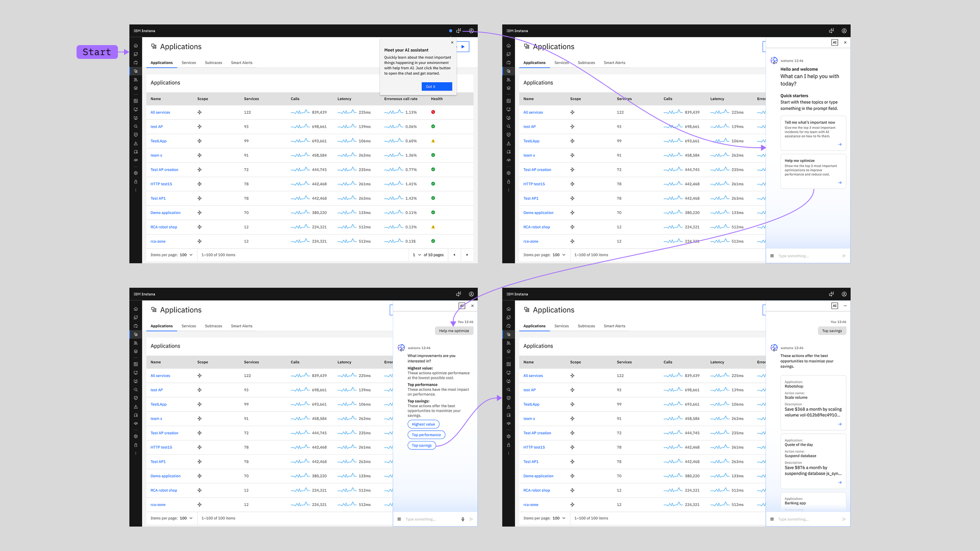Select the 'Top savings' chip under suggestions
The width and height of the screenshot is (980, 551).
(421, 445)
